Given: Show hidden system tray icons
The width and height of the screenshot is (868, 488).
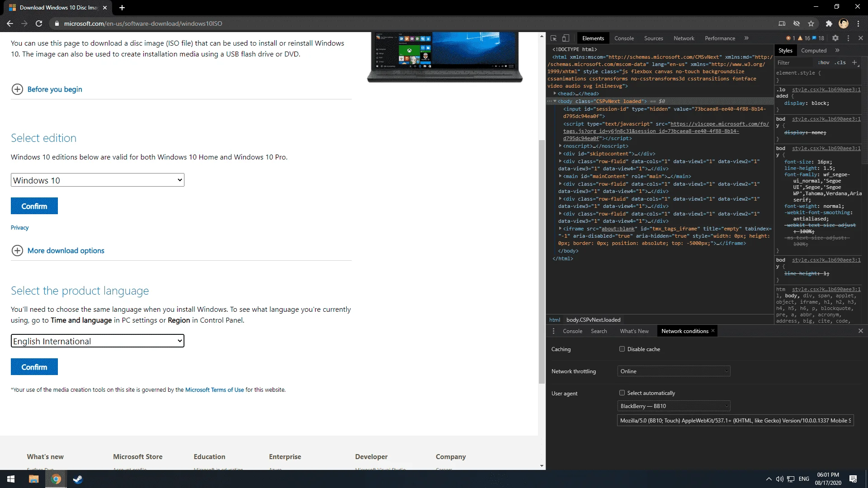Looking at the screenshot, I should 769,479.
